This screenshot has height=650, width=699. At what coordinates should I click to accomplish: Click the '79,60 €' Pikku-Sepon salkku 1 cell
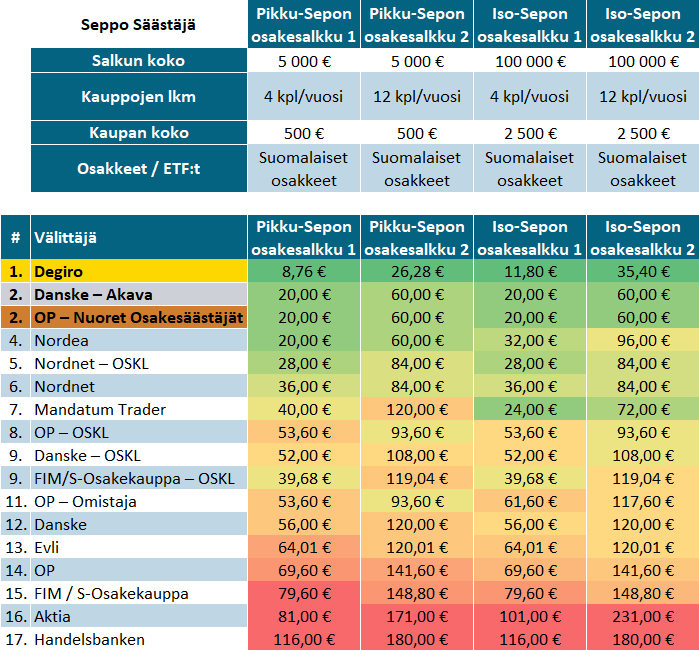point(304,593)
